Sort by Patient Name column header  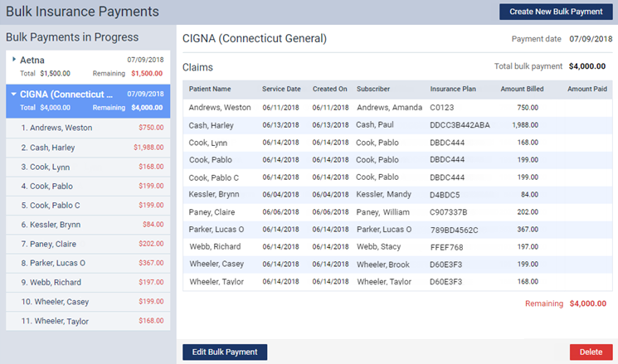pos(210,89)
